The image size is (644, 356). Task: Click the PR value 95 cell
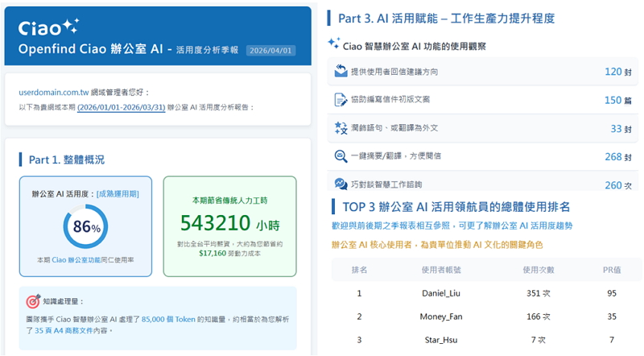point(612,293)
